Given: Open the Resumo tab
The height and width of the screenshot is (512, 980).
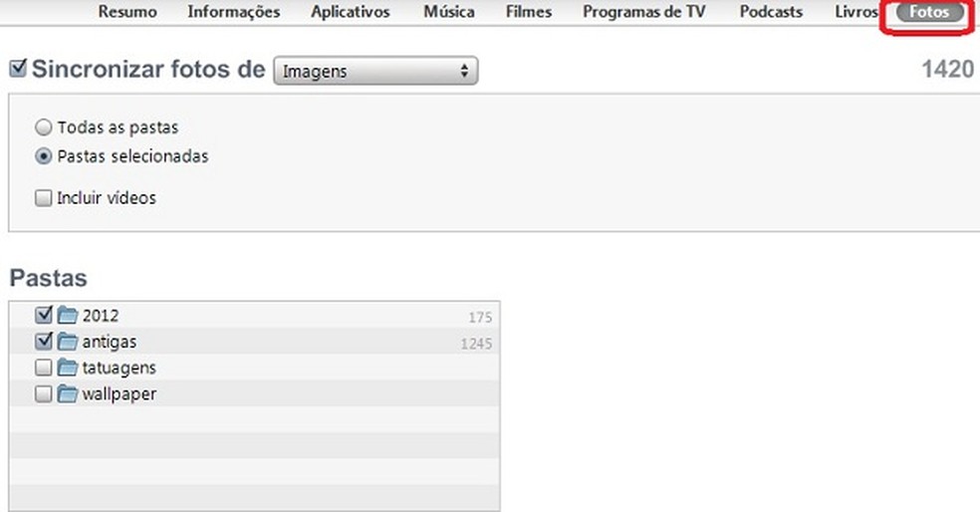Looking at the screenshot, I should tap(127, 11).
